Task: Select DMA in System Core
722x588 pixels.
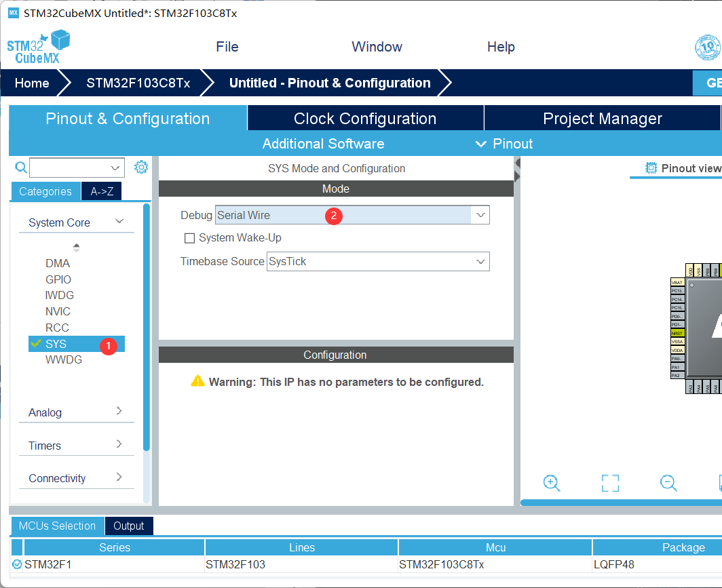Action: 58,263
